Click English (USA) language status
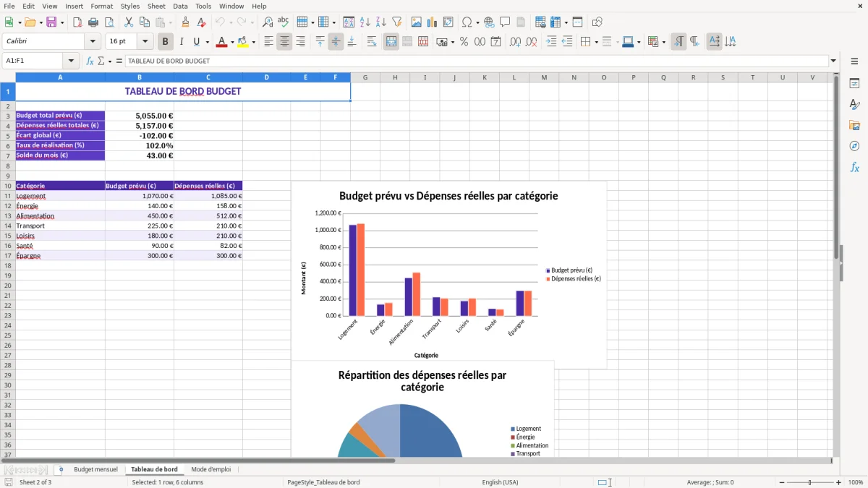Screen dimensions: 868x488 pos(501,482)
